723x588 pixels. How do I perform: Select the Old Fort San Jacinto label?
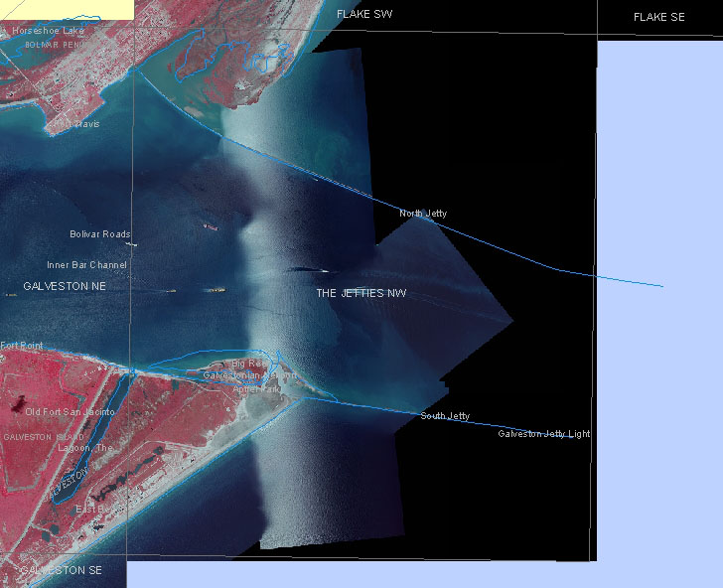(71, 411)
